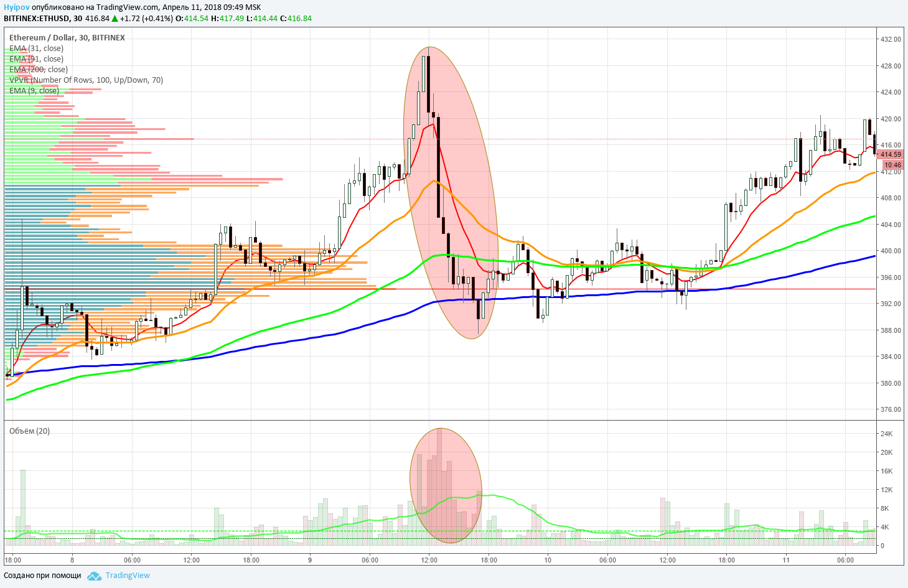908x588 pixels.
Task: Click the date 10 time axis label
Action: pos(548,560)
